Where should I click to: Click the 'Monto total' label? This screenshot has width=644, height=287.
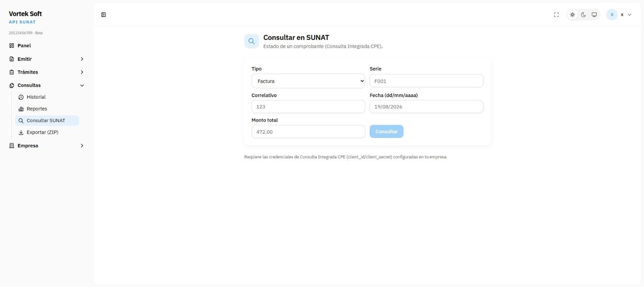coord(264,120)
